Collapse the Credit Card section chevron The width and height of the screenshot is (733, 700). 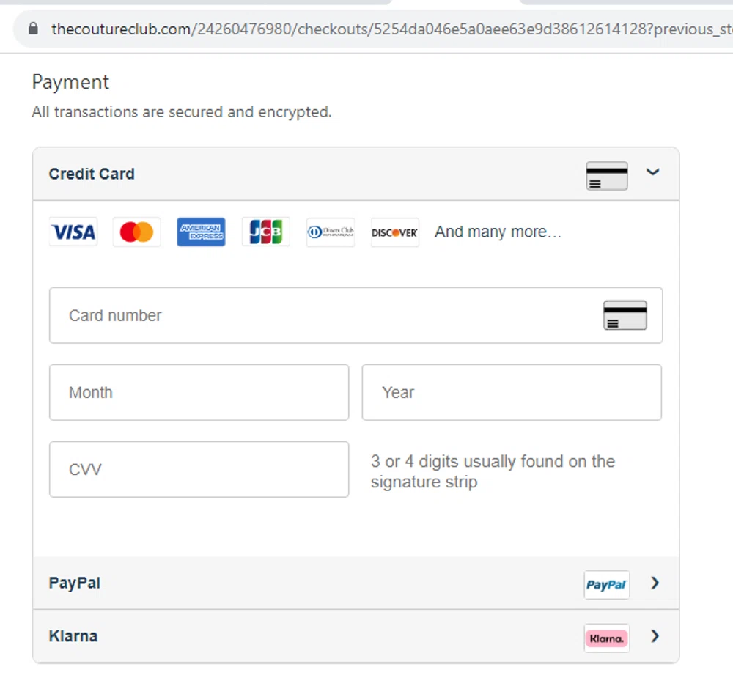653,173
